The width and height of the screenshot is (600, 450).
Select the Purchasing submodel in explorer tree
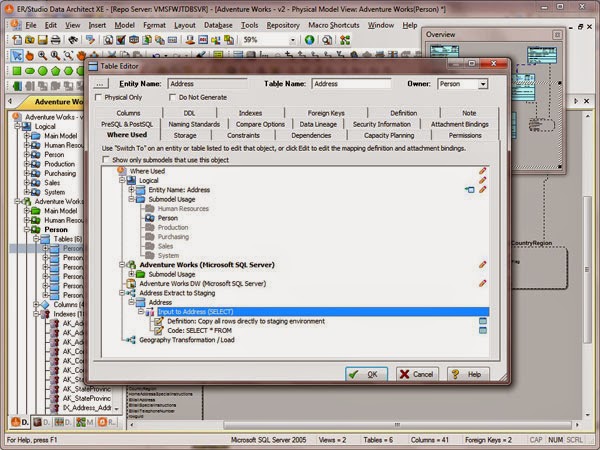click(60, 173)
